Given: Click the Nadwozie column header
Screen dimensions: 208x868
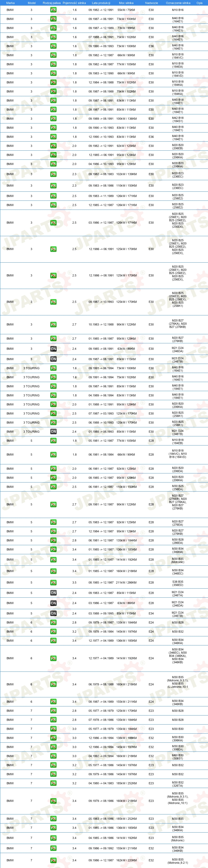Looking at the screenshot, I should pyautogui.click(x=152, y=3).
